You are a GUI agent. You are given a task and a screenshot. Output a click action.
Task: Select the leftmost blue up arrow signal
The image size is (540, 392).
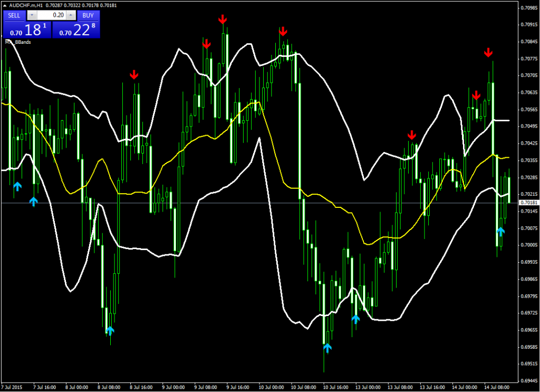(17, 186)
